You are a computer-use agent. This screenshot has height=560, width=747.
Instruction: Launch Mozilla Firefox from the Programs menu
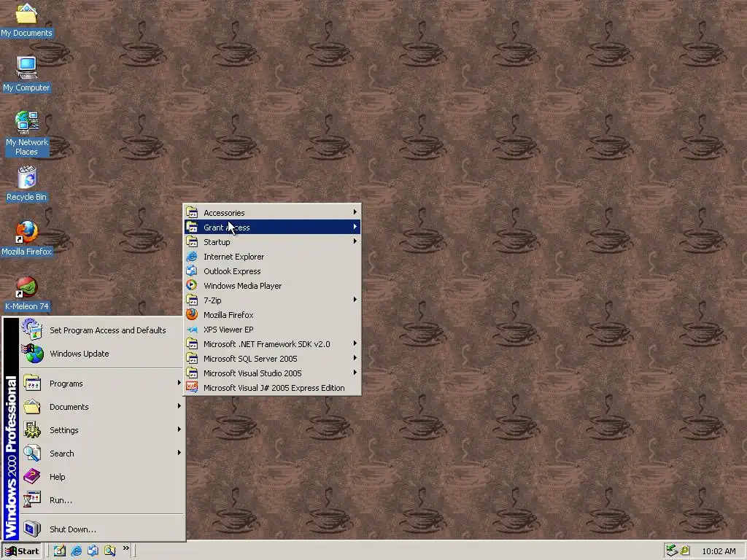pyautogui.click(x=273, y=315)
